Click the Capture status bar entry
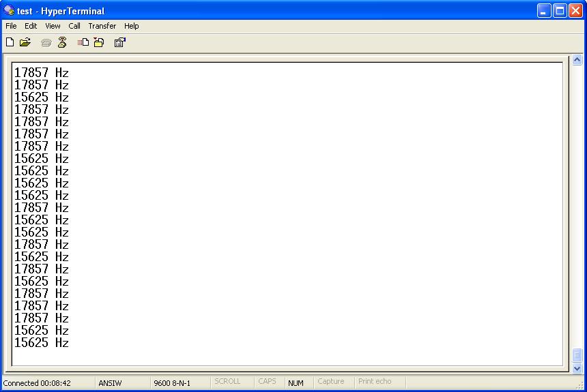This screenshot has height=392, width=587. (330, 381)
